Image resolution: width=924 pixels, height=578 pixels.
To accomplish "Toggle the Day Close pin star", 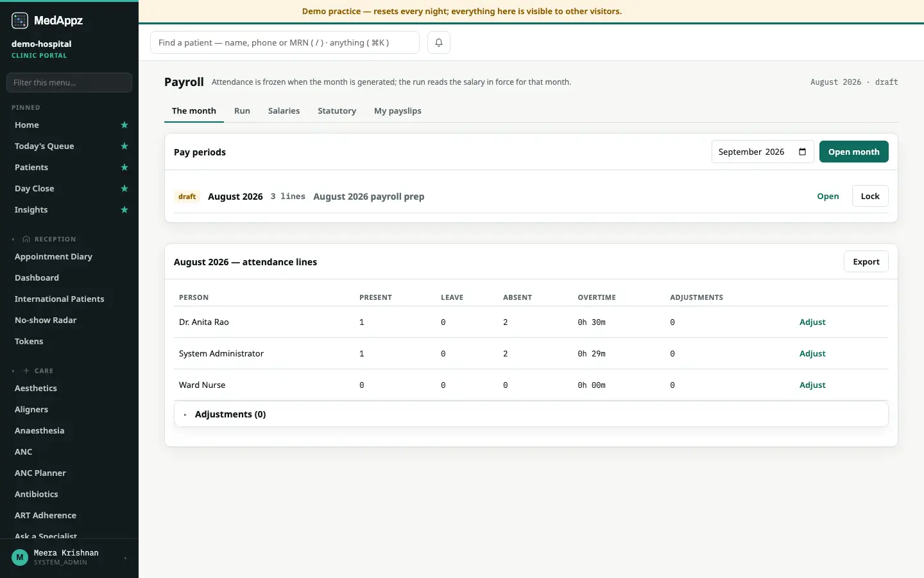I will pyautogui.click(x=124, y=189).
